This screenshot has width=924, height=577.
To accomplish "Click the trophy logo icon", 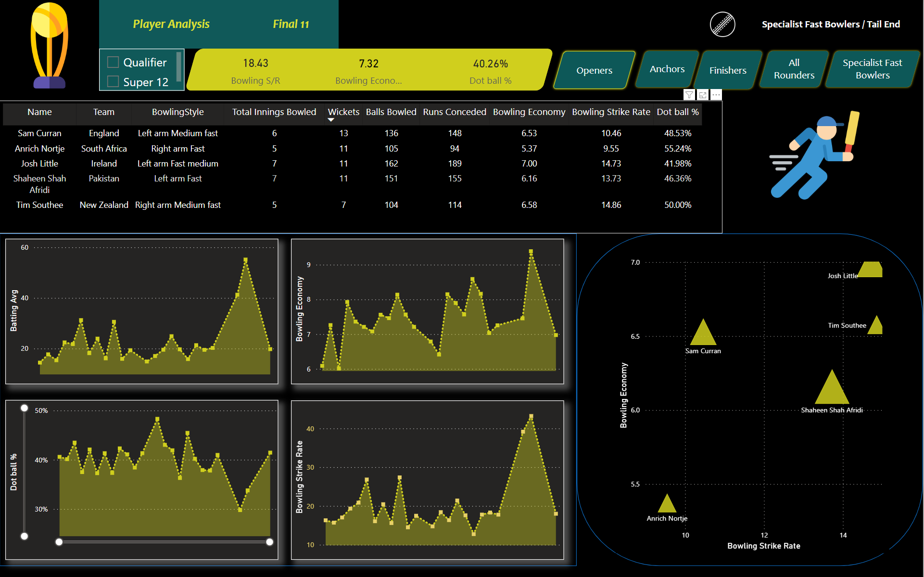I will pyautogui.click(x=49, y=46).
